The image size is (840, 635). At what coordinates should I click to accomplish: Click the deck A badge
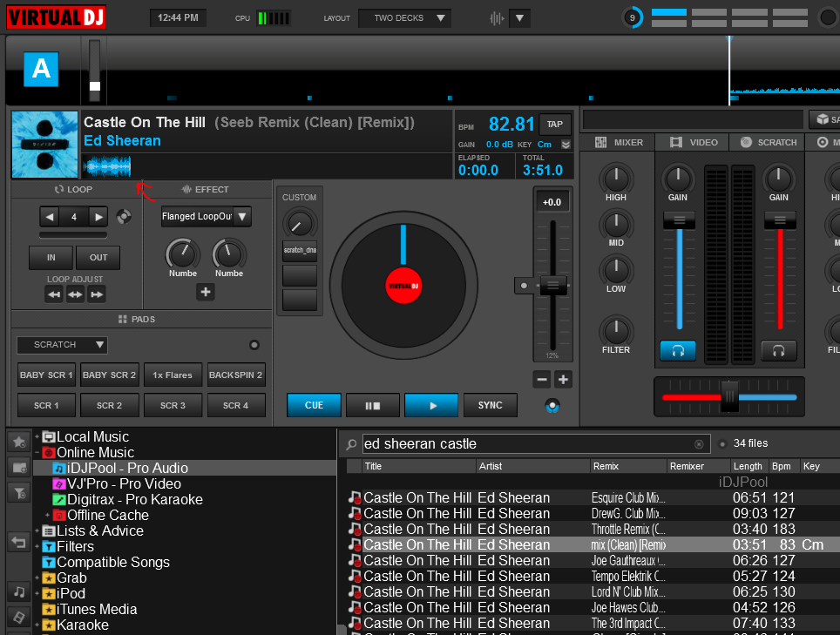[x=41, y=69]
